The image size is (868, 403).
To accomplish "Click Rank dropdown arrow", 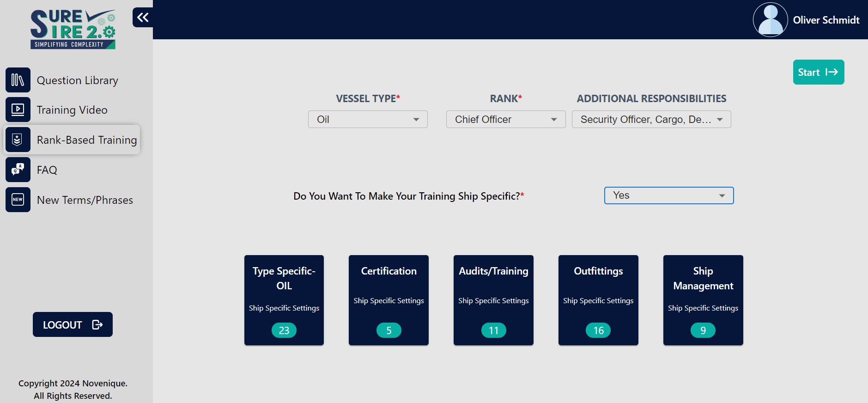I will tap(554, 120).
